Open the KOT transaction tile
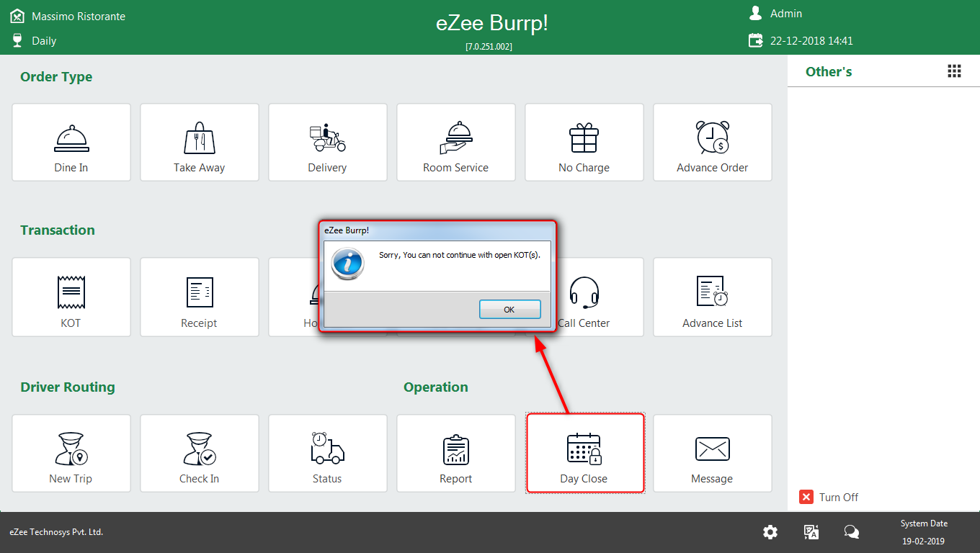 coord(71,297)
